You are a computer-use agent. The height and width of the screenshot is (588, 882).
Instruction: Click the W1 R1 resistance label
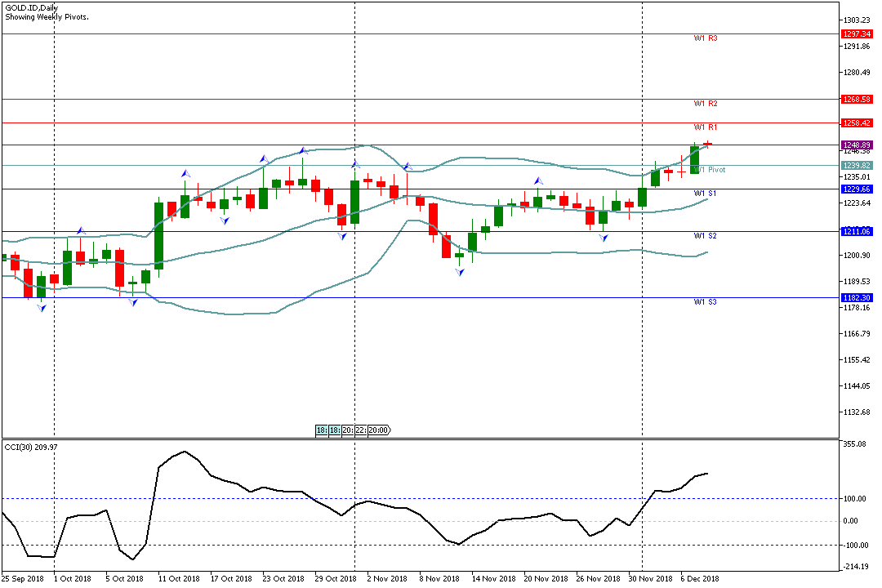706,127
